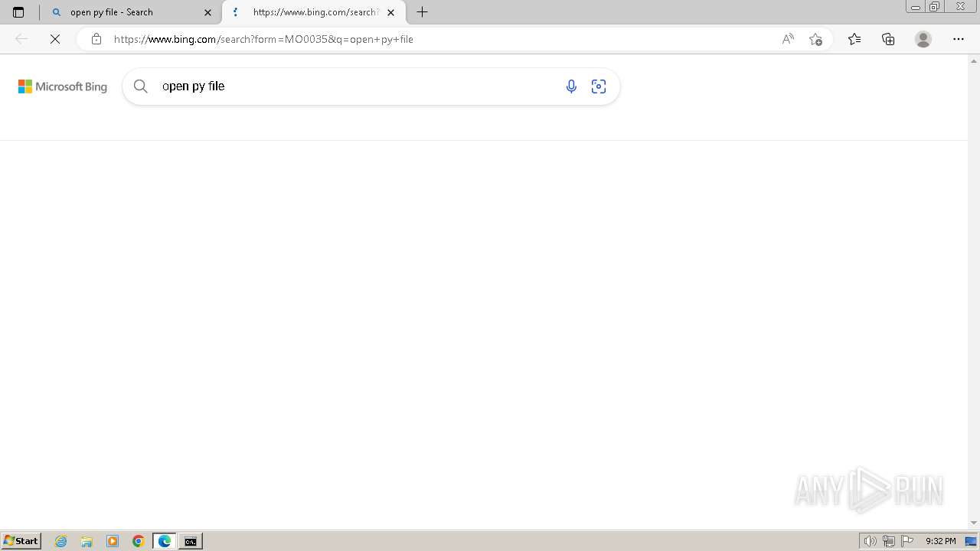This screenshot has height=551, width=980.
Task: Open the tab actions menu icon
Action: click(x=18, y=12)
